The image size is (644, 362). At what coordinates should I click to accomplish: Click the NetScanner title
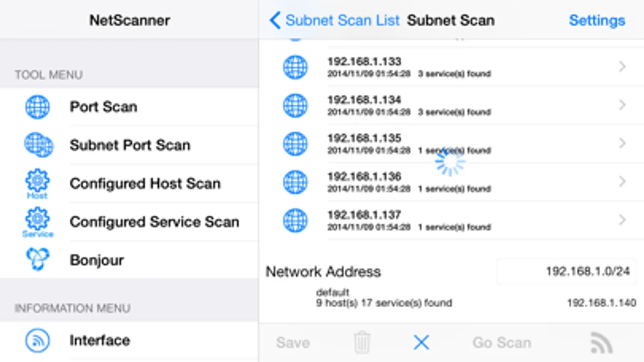[x=130, y=20]
